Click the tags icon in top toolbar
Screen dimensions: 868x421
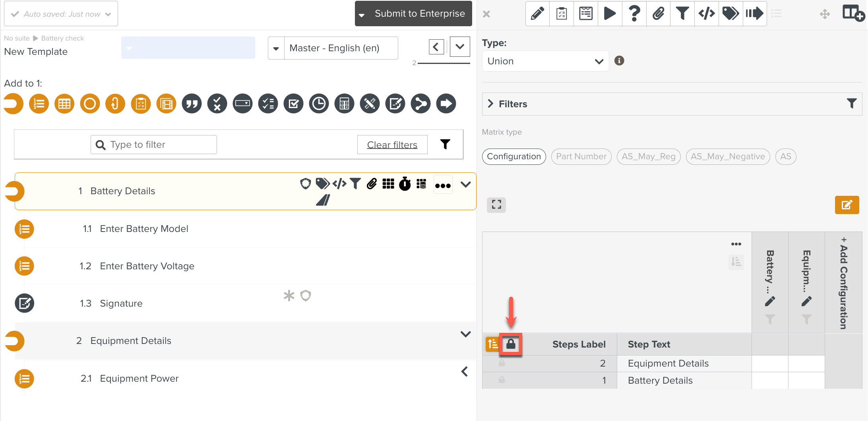pos(730,14)
